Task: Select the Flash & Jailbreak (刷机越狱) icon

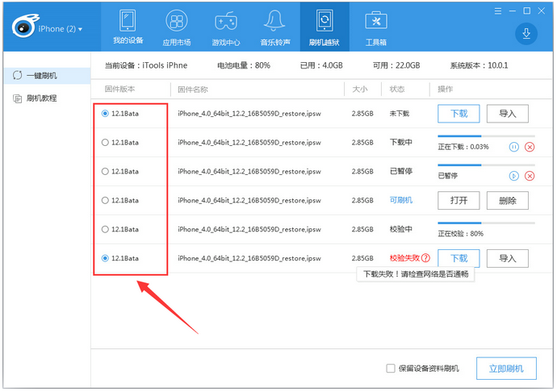Action: coord(325,21)
